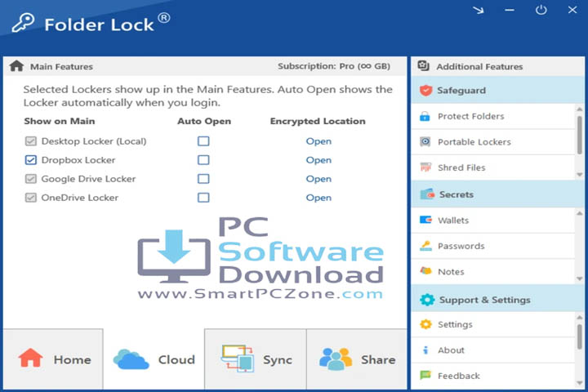
Task: Enable Auto Open for OneDrive Locker
Action: pos(203,198)
